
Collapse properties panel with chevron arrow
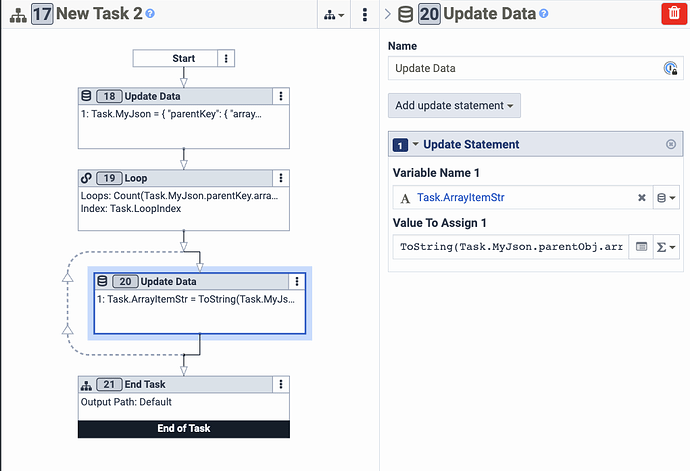pos(388,14)
